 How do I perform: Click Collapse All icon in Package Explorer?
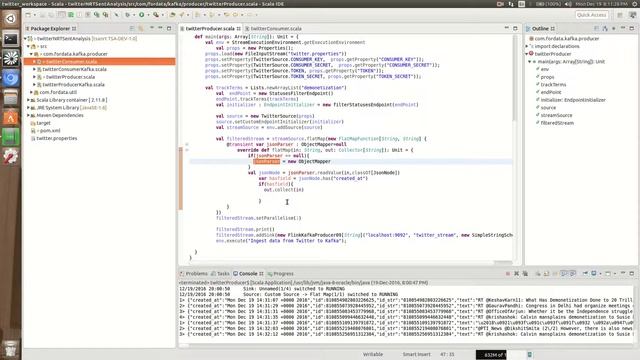[x=132, y=28]
